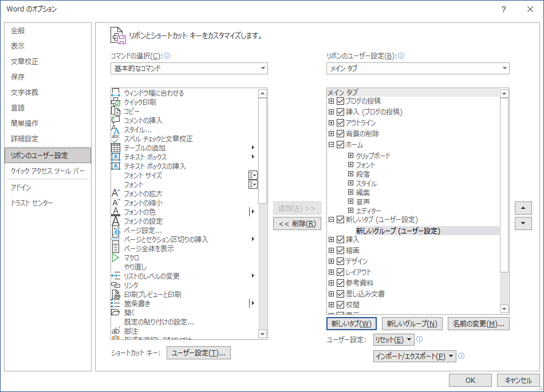Toggle the 新しいタブ (ユーザー設定) checkbox

click(x=340, y=219)
